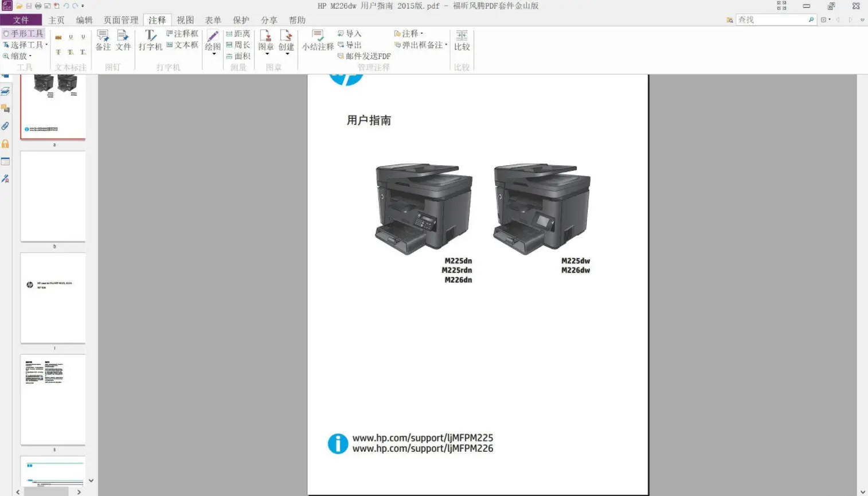Expand the 绘图 dropdown arrow

[214, 54]
